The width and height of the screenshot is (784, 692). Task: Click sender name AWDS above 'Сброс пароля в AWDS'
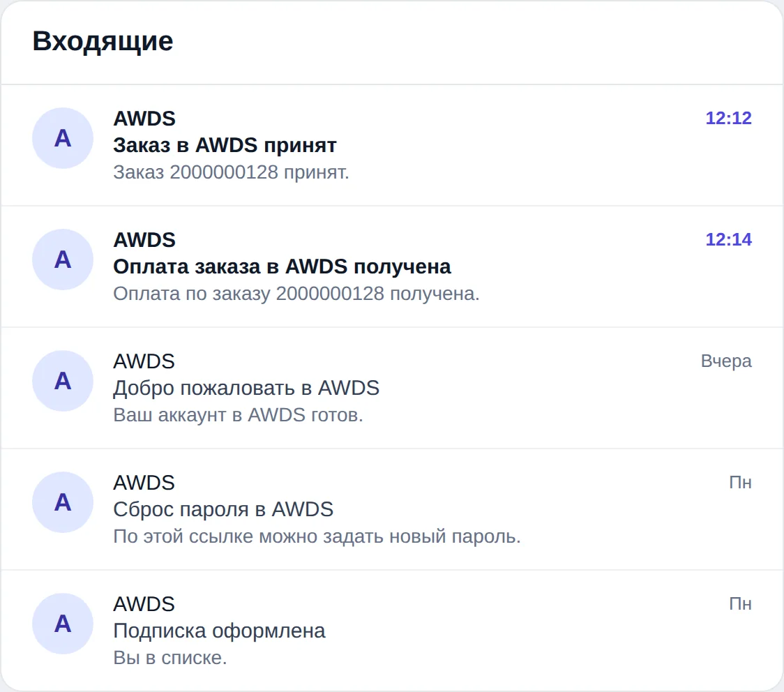click(x=144, y=483)
